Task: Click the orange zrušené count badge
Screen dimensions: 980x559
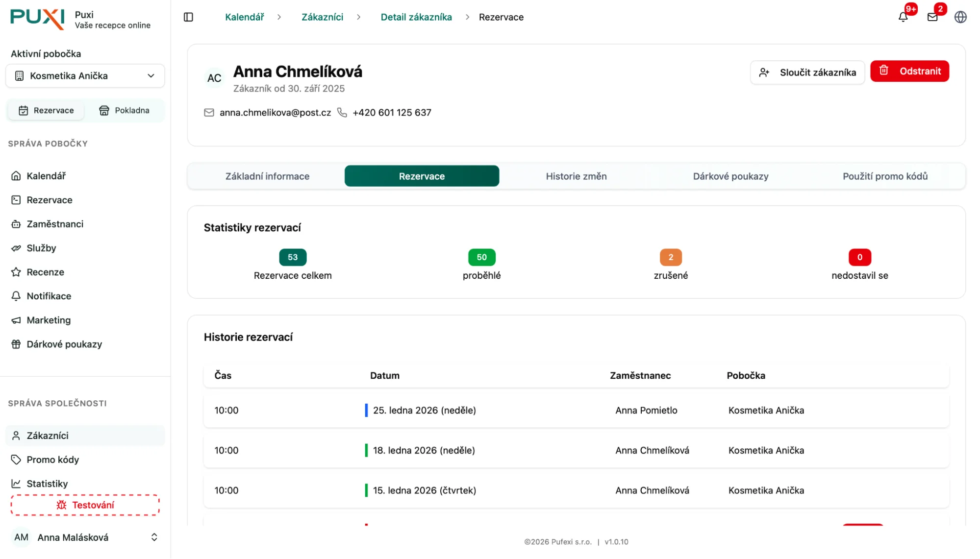Action: (x=670, y=257)
